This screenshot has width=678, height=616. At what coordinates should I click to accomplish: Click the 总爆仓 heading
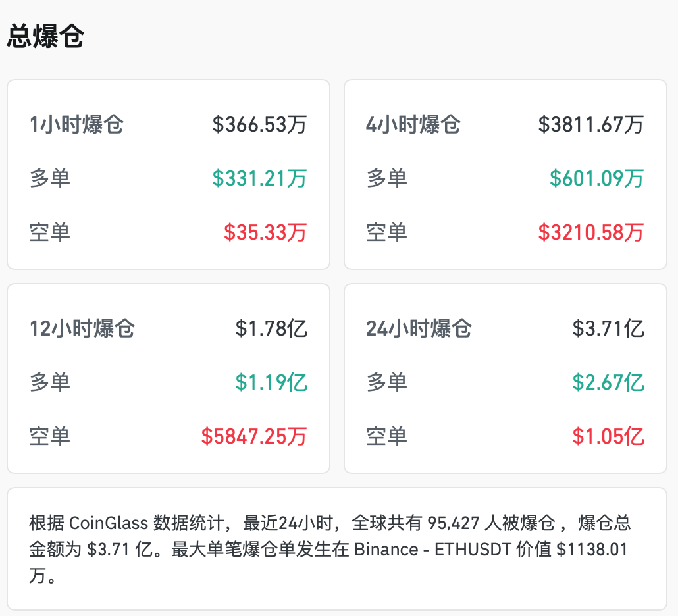point(45,36)
